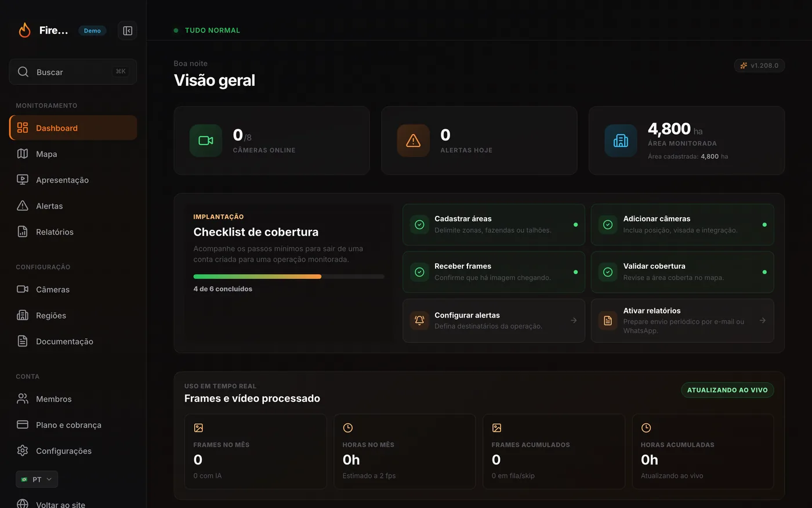Click the Documentação file icon
The height and width of the screenshot is (508, 812).
point(23,341)
